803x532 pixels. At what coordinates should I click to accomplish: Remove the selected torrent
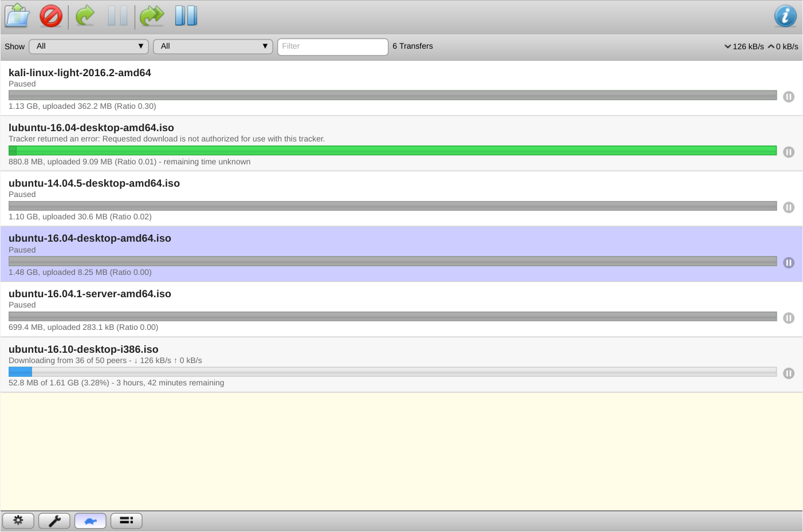pos(50,16)
